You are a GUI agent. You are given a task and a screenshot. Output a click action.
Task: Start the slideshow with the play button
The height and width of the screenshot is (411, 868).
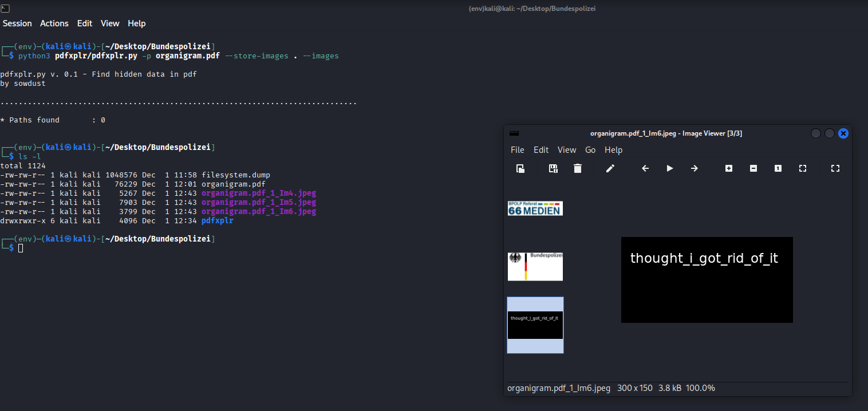[x=669, y=168]
